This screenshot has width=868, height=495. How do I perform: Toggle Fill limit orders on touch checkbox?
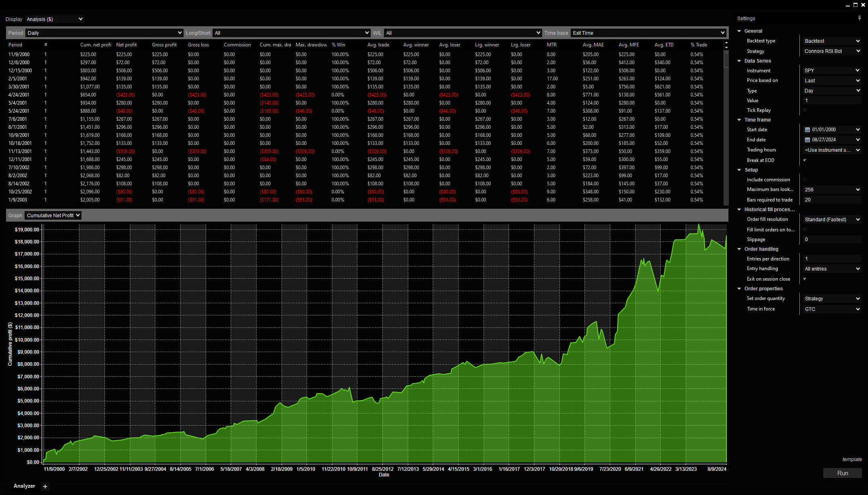[805, 229]
